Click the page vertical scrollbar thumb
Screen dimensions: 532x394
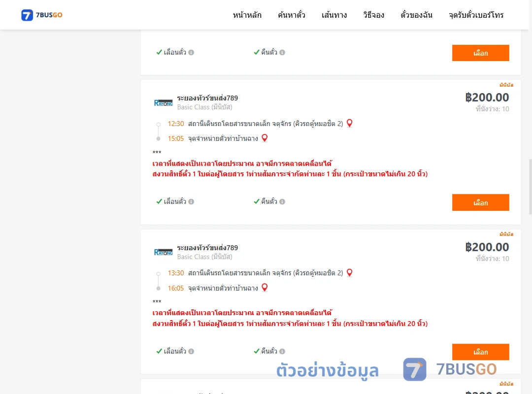(x=531, y=187)
